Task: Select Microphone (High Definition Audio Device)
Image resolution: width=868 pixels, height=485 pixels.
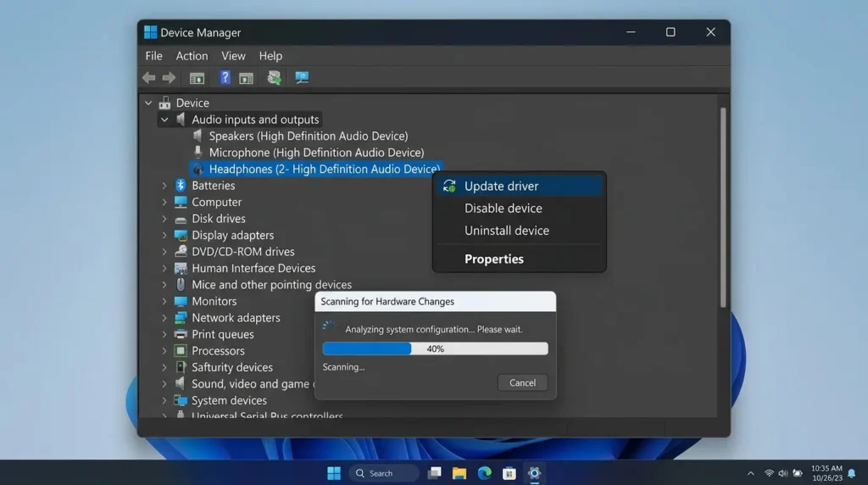Action: point(317,153)
